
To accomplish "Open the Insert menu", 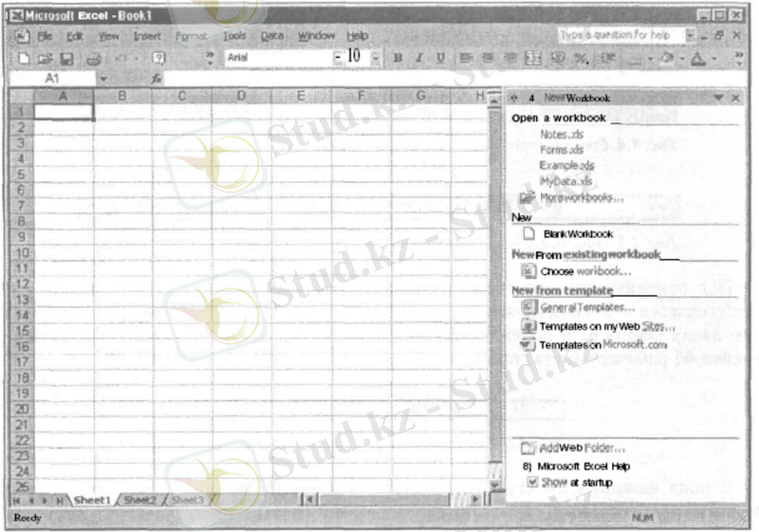I will [147, 36].
